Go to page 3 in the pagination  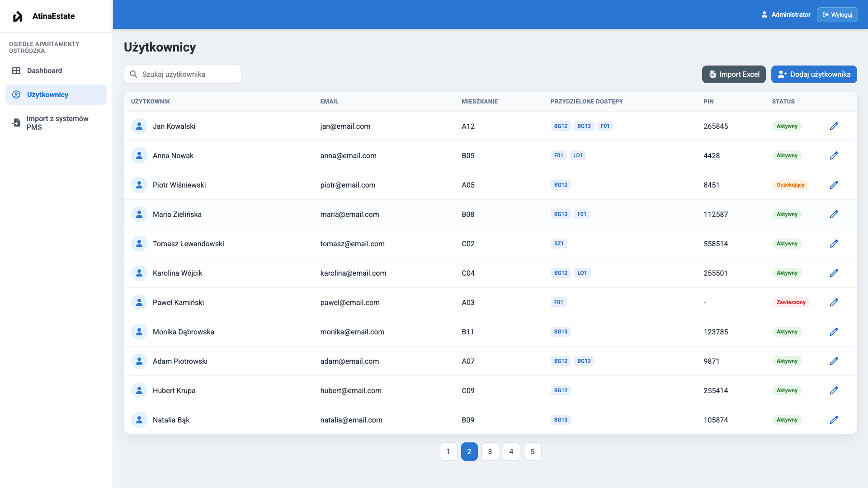click(490, 451)
